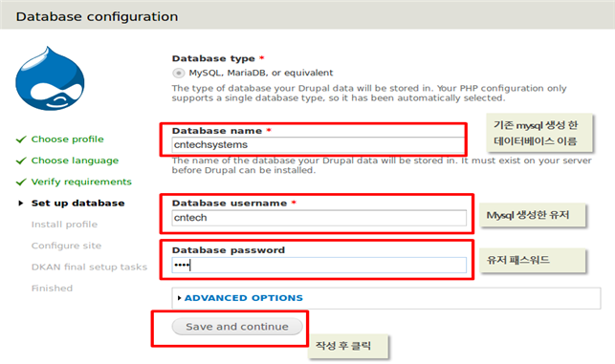Viewport: 615px width, 364px height.
Task: Click the Choose language step
Action: point(75,161)
